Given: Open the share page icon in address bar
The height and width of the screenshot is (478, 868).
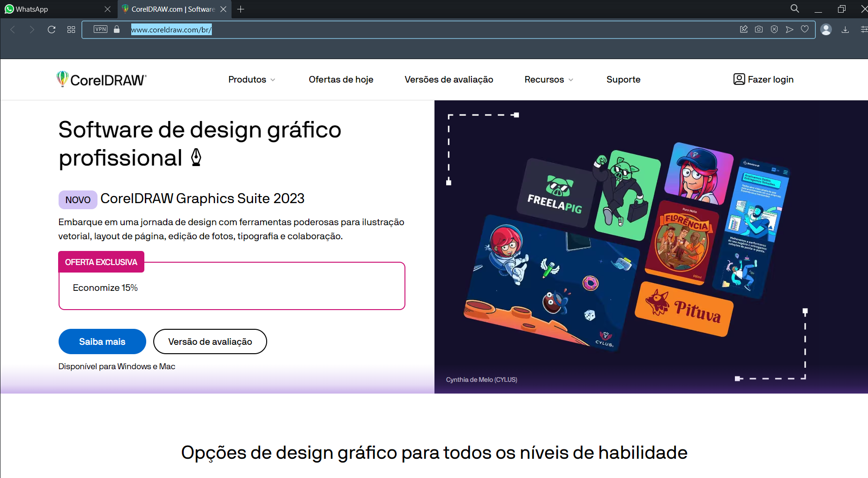Looking at the screenshot, I should pyautogui.click(x=744, y=29).
